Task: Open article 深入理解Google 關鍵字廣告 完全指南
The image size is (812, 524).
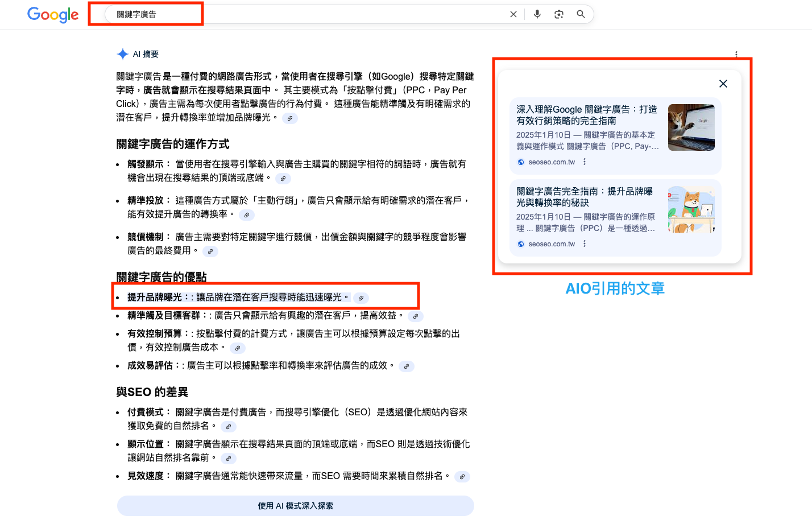Action: pos(586,115)
